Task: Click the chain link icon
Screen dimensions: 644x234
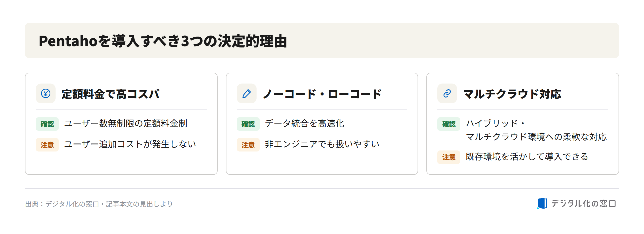Action: (447, 93)
